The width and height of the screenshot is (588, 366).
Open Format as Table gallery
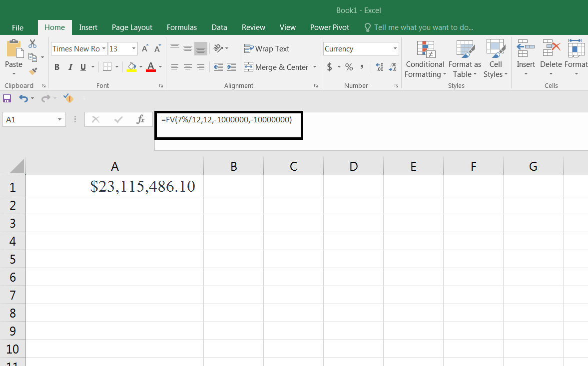pyautogui.click(x=465, y=59)
